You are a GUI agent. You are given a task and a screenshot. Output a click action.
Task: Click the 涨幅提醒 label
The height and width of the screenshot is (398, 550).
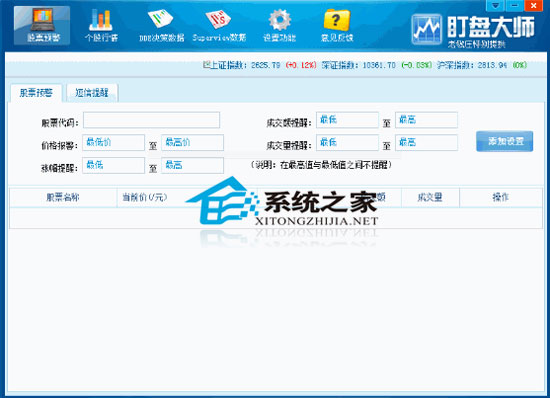[x=60, y=168]
